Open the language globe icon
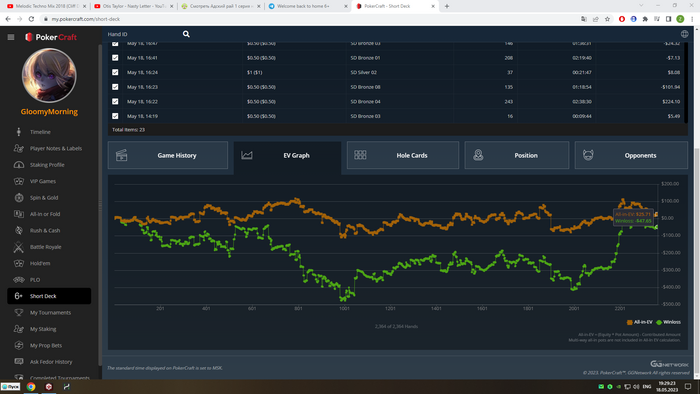The height and width of the screenshot is (394, 700). (684, 34)
